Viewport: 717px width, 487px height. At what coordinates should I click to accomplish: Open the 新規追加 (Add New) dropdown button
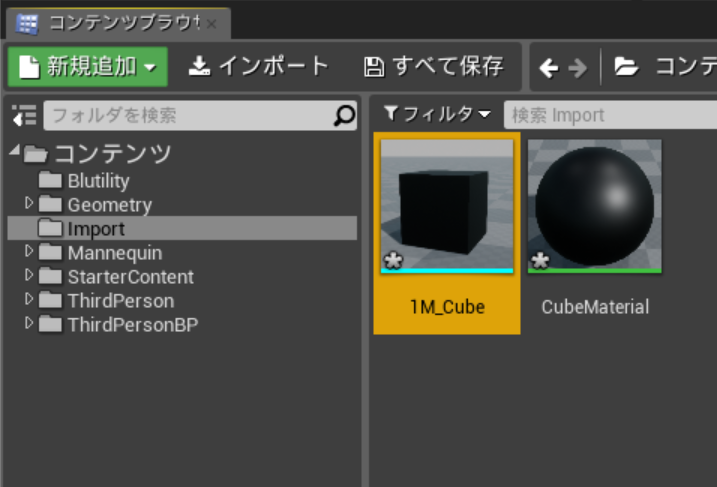click(x=88, y=67)
